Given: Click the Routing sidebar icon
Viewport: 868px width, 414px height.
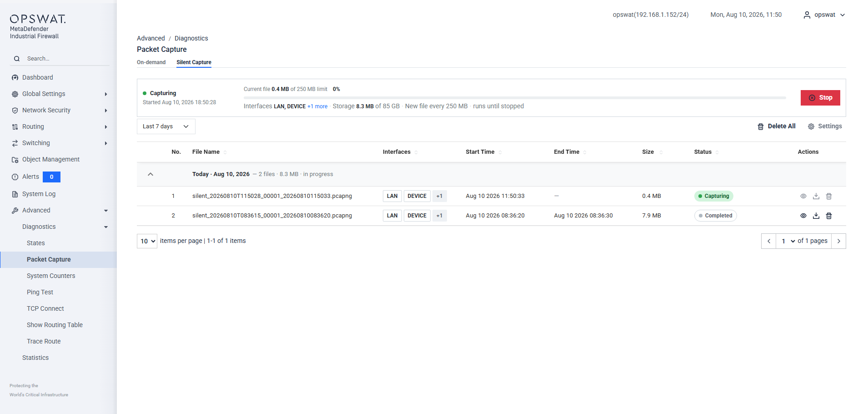Looking at the screenshot, I should click(15, 127).
